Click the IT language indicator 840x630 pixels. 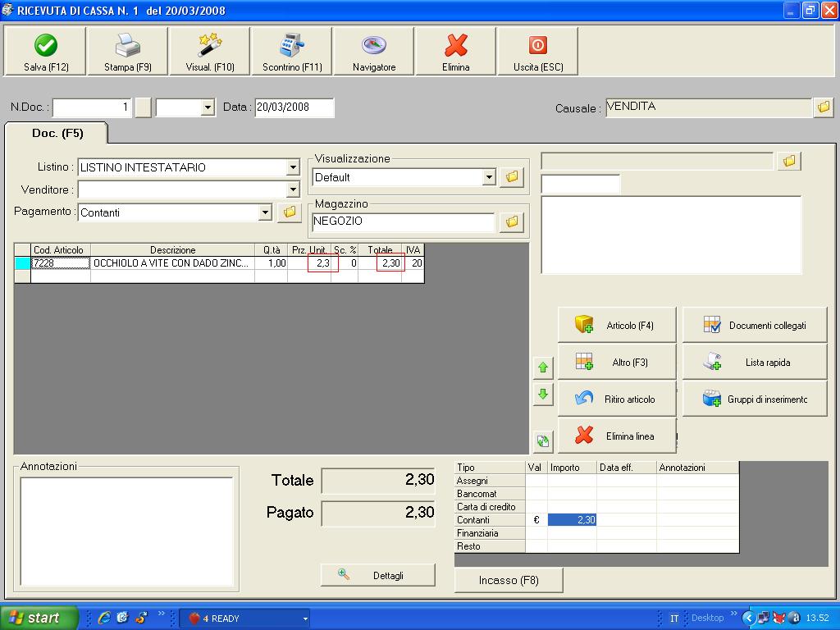674,619
